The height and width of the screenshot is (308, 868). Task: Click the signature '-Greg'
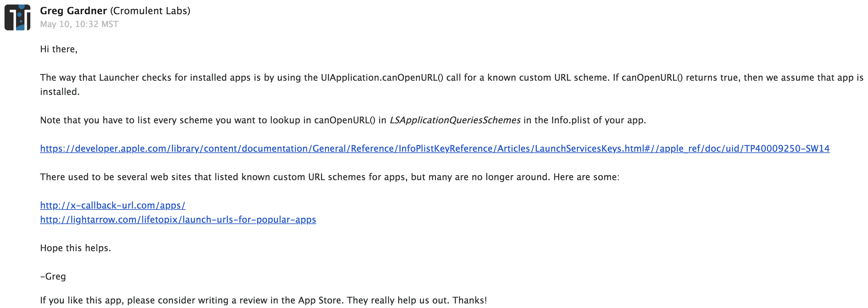[x=53, y=276]
